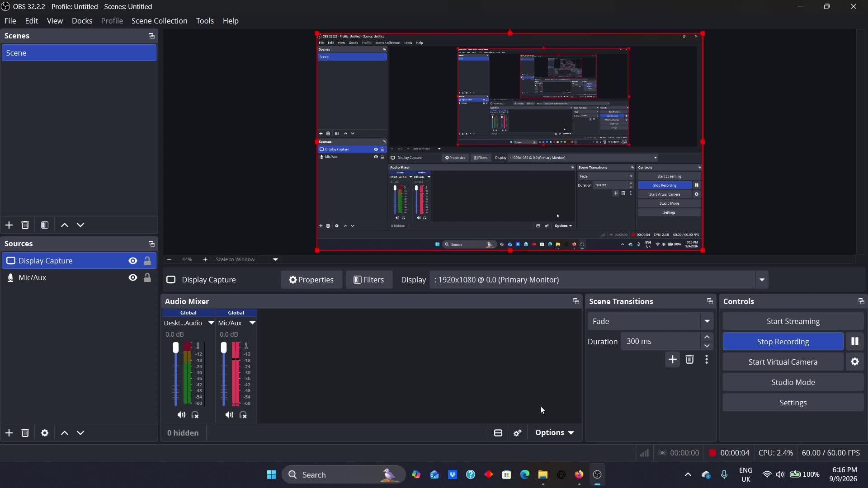Move scene down arrow in Scenes panel
Viewport: 868px width, 488px height.
[80, 225]
